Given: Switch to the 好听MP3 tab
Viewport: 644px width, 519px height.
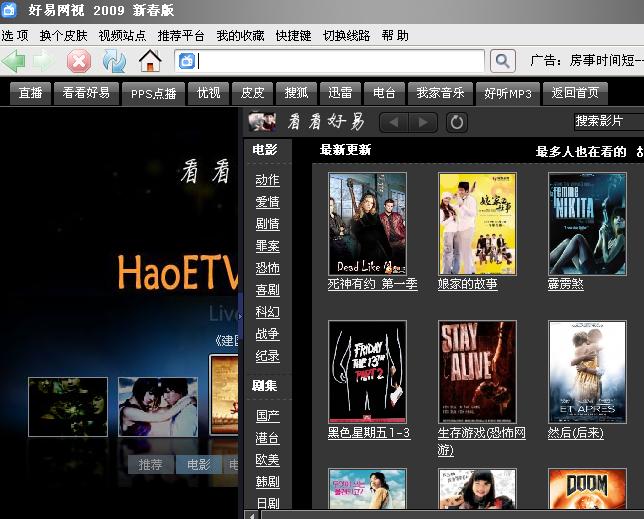Looking at the screenshot, I should pos(508,94).
